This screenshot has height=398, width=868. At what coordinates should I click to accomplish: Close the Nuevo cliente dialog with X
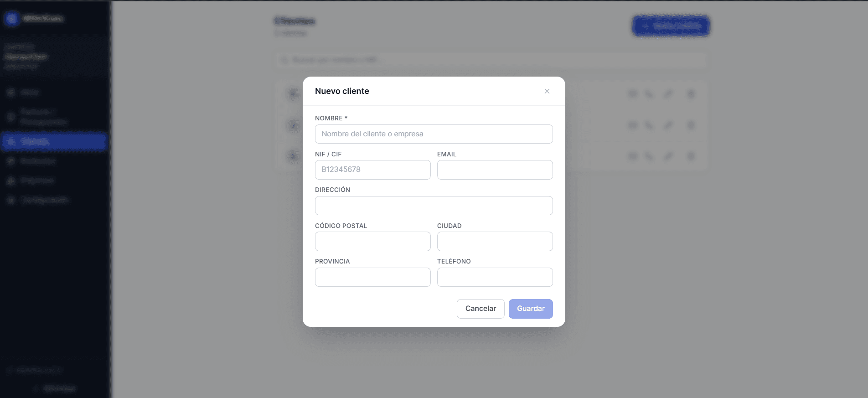pyautogui.click(x=547, y=91)
